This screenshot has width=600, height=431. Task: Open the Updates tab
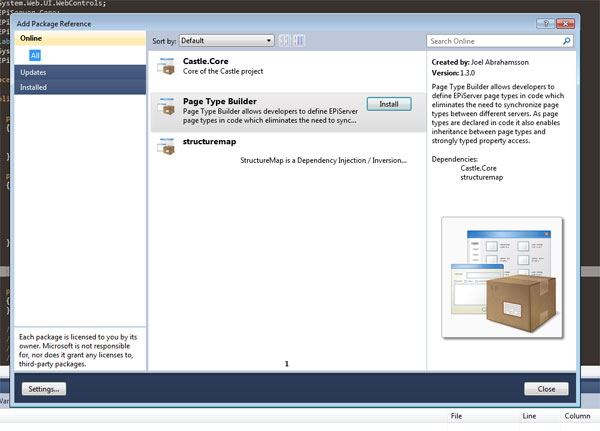(x=80, y=72)
